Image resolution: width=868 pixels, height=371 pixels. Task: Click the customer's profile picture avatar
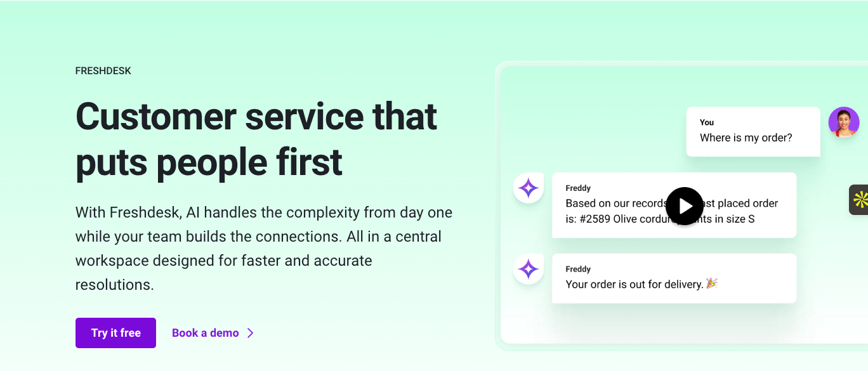843,122
